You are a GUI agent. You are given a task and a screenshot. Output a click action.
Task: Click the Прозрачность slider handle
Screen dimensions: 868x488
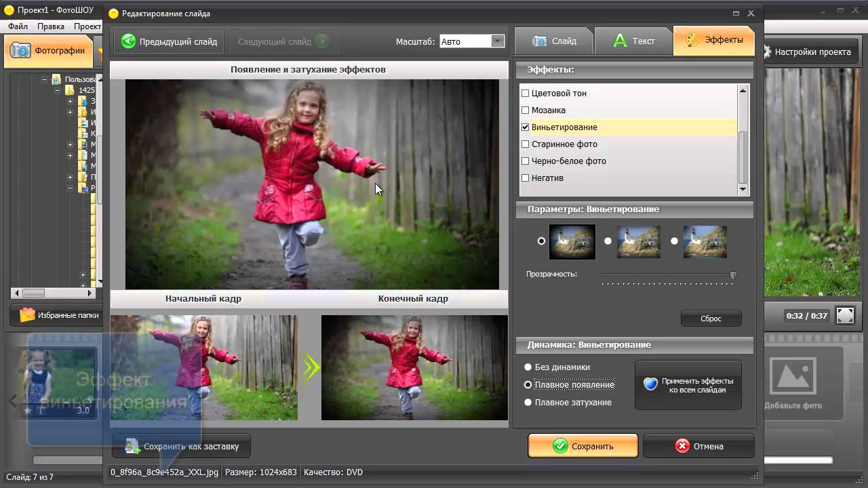732,275
